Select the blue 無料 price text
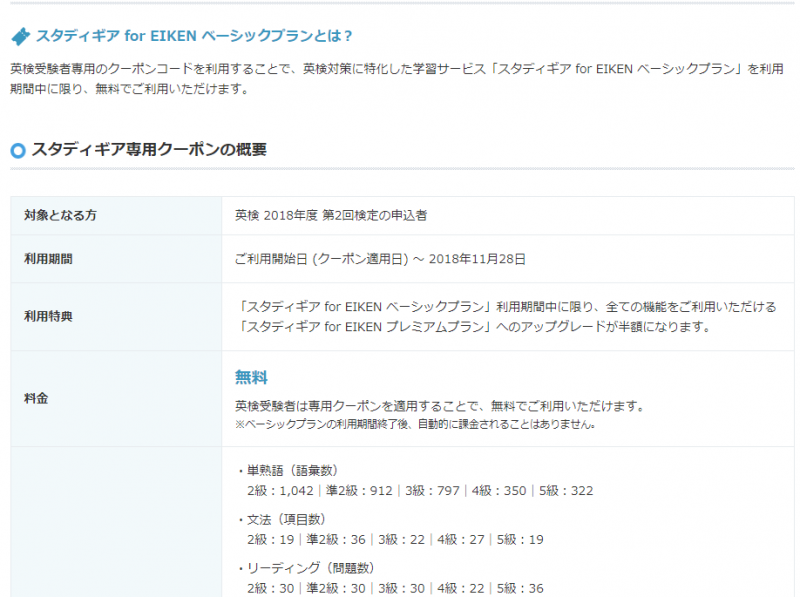The image size is (800, 597). [251, 378]
